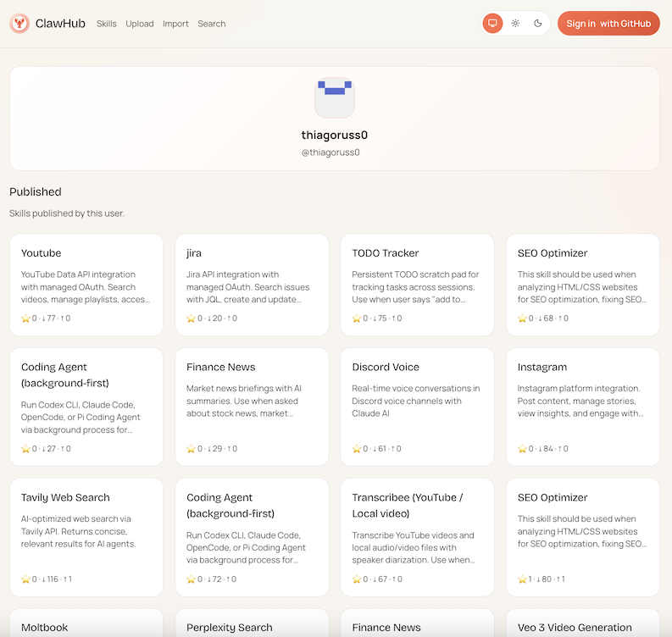Click the Discord Voice description text
672x637 pixels.
416,401
